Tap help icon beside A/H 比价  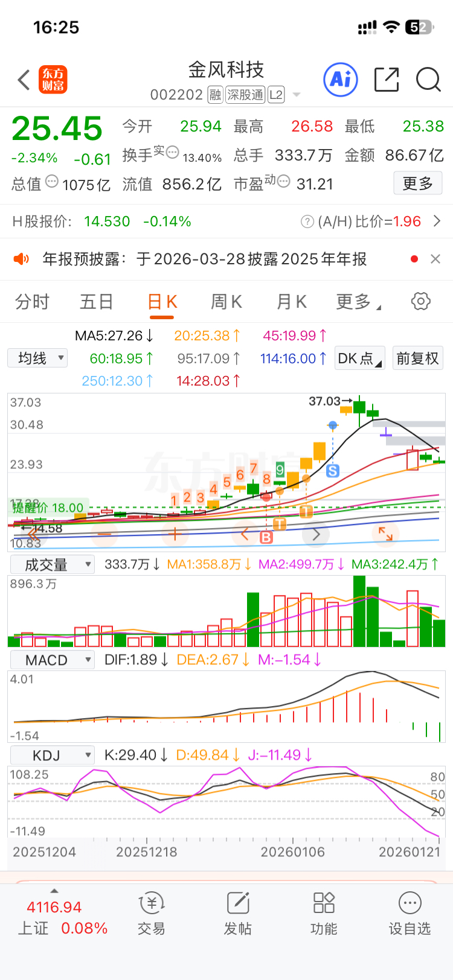(x=307, y=222)
